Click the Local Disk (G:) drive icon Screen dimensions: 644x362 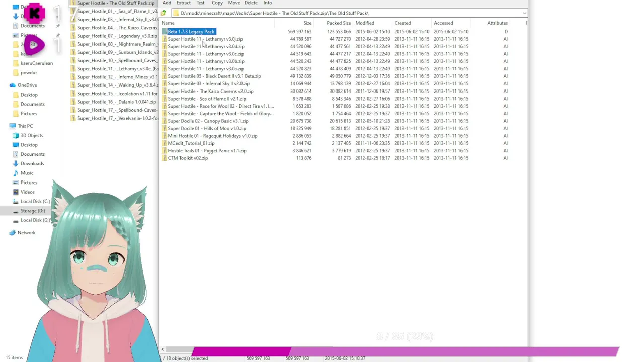(x=16, y=220)
